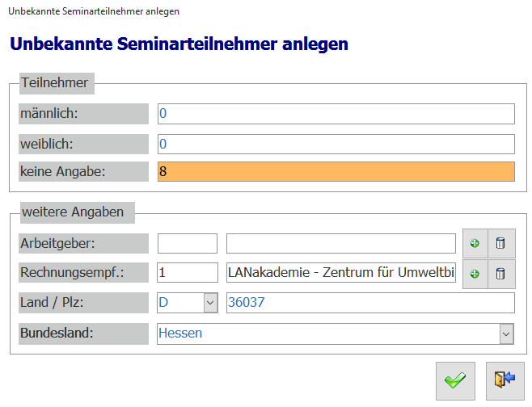Click the trash icon in the Rechnungsempf. row

(x=500, y=274)
